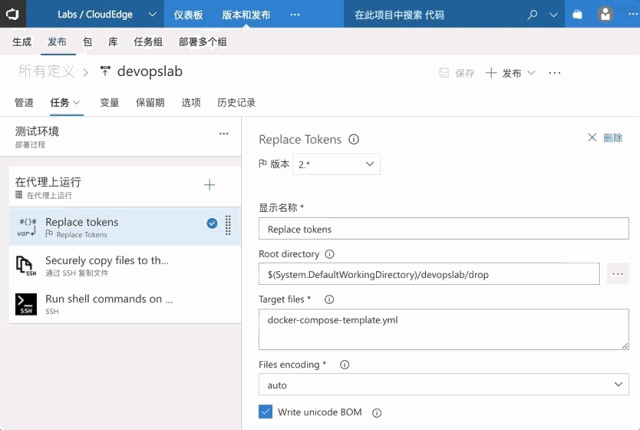
Task: Edit the Root directory path field
Action: tap(429, 274)
